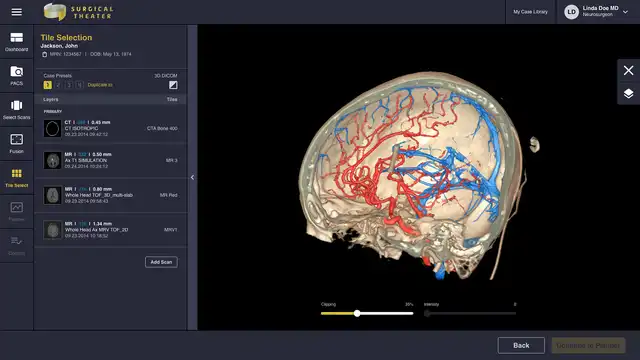
Task: Click the Add Scan button
Action: (x=161, y=262)
